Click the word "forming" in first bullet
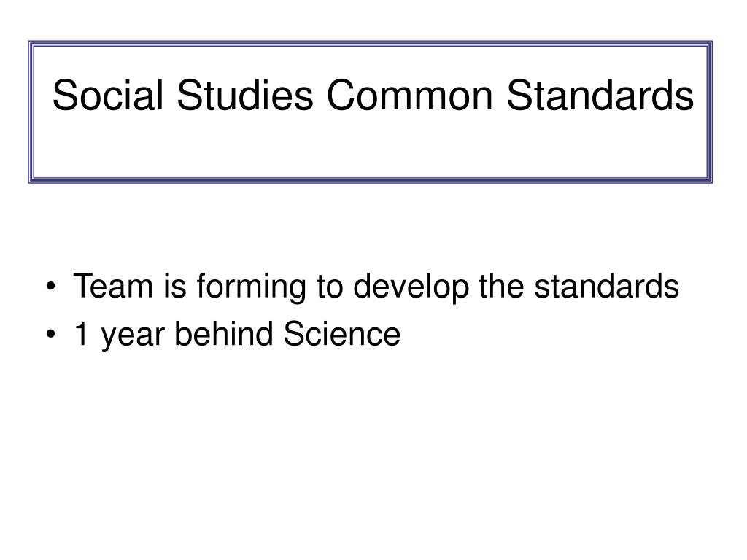Viewport: 747px width, 560px height. point(251,287)
